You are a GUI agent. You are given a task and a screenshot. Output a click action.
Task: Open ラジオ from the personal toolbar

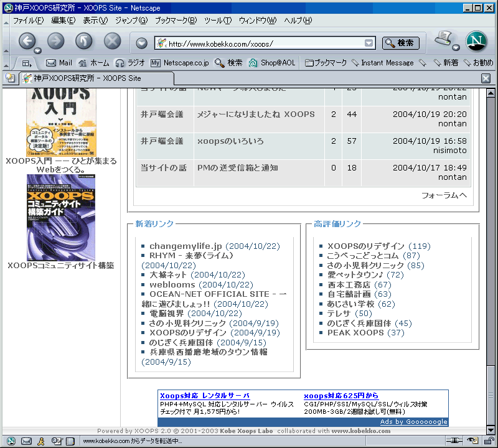pos(130,63)
